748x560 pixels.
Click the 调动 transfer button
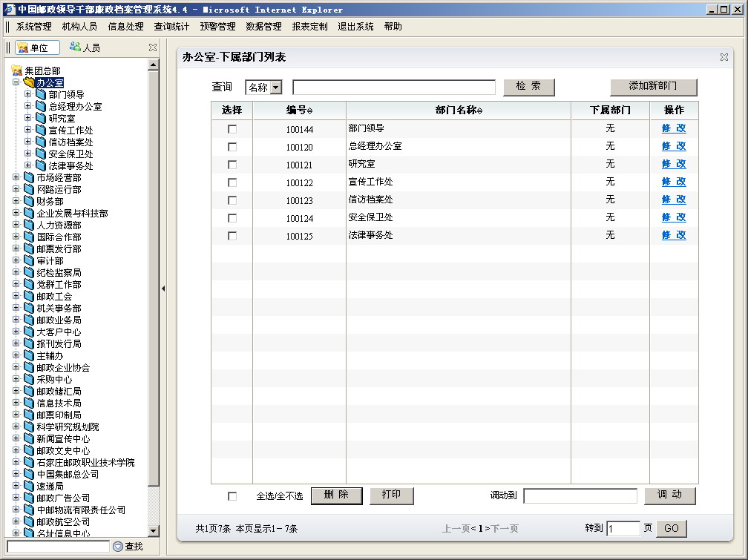pyautogui.click(x=670, y=495)
